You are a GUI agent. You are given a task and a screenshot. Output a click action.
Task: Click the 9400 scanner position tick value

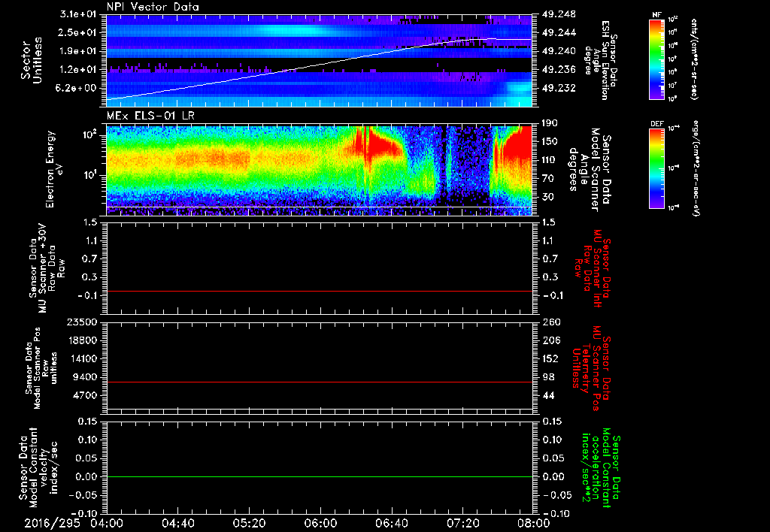pos(84,377)
